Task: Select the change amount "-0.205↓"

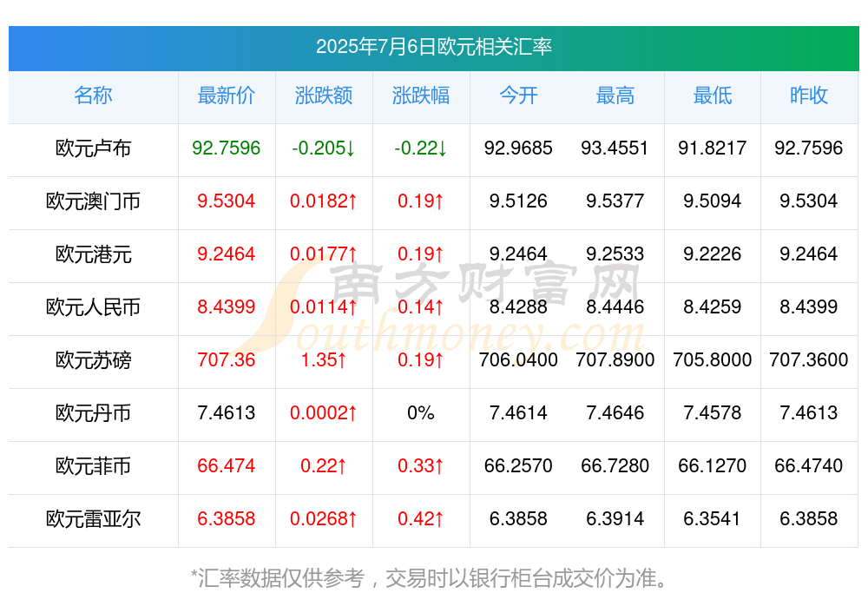Action: point(324,148)
